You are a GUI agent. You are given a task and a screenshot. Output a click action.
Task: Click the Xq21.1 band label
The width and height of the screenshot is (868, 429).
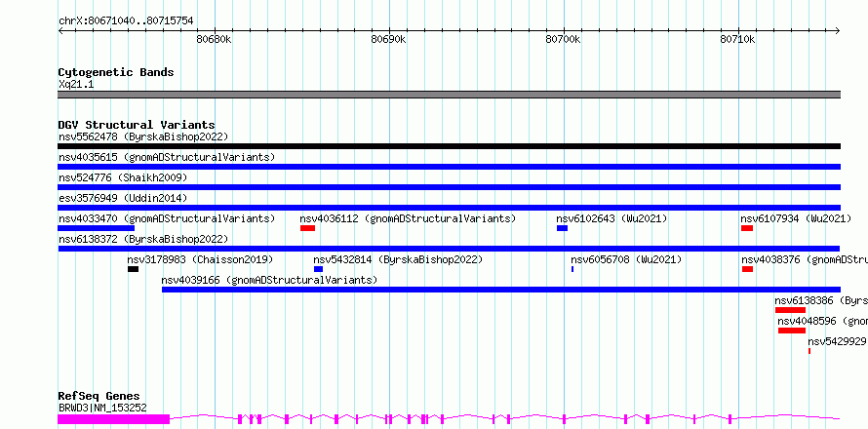click(76, 84)
